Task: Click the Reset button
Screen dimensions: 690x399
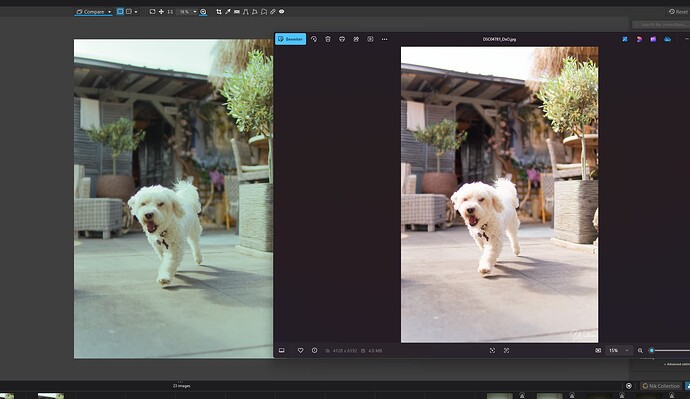Action: point(678,12)
